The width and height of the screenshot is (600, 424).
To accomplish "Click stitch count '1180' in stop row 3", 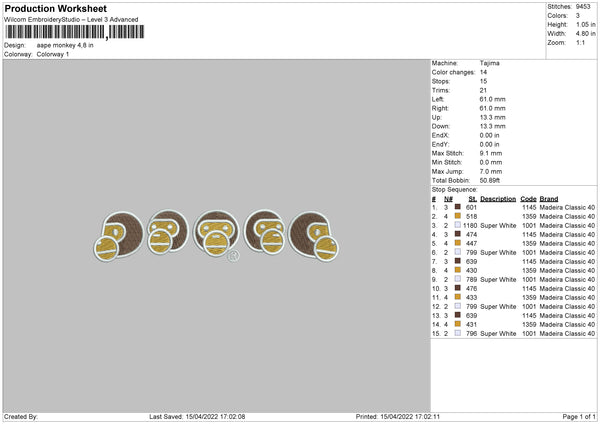I will (470, 225).
